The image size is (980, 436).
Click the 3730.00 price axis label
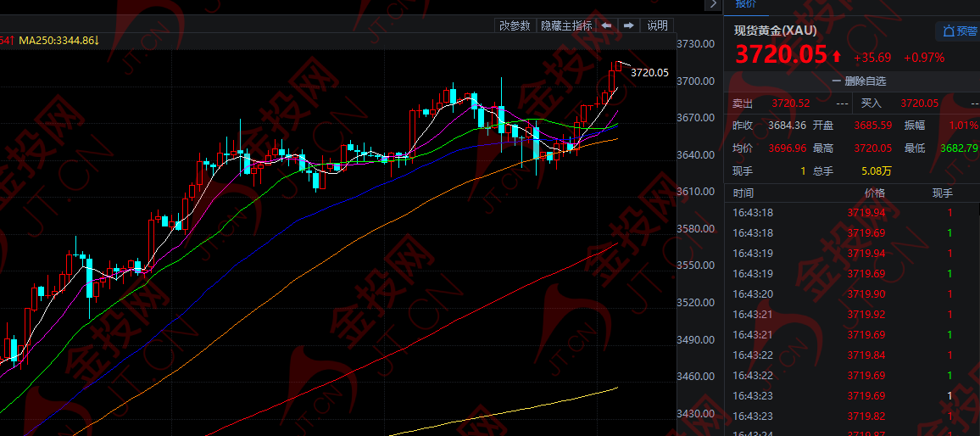(x=696, y=44)
